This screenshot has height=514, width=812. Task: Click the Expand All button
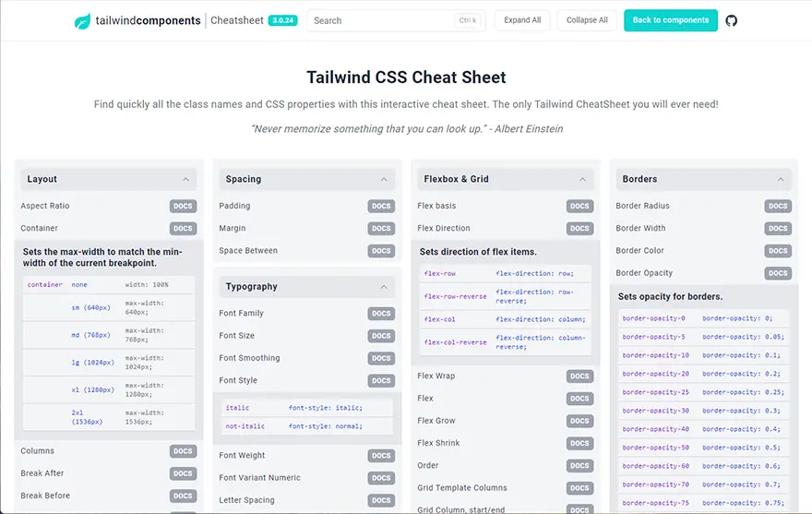[522, 20]
